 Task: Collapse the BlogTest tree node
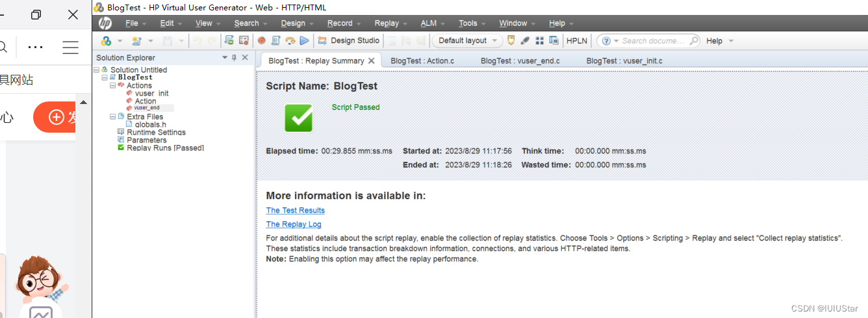pos(105,77)
